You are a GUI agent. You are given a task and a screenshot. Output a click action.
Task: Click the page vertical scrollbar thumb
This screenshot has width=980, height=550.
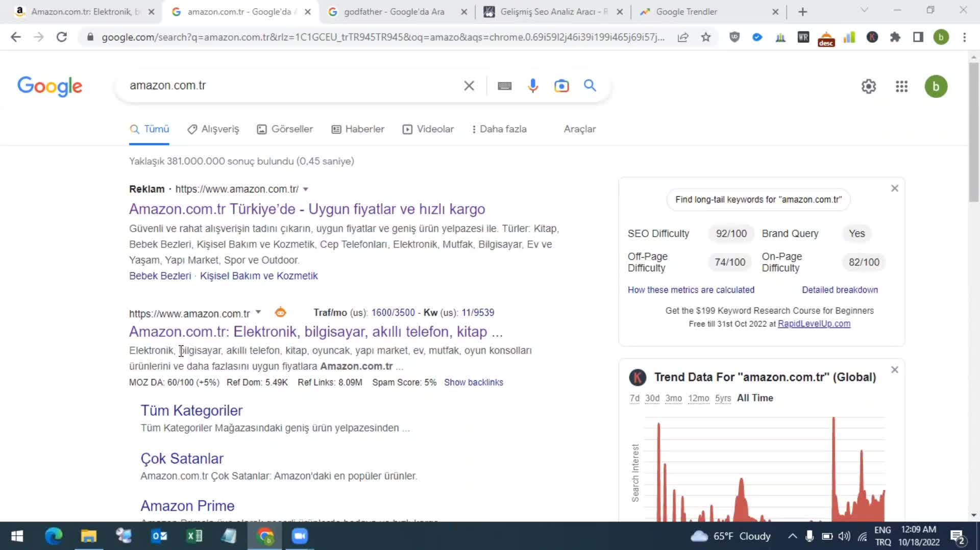click(x=974, y=133)
